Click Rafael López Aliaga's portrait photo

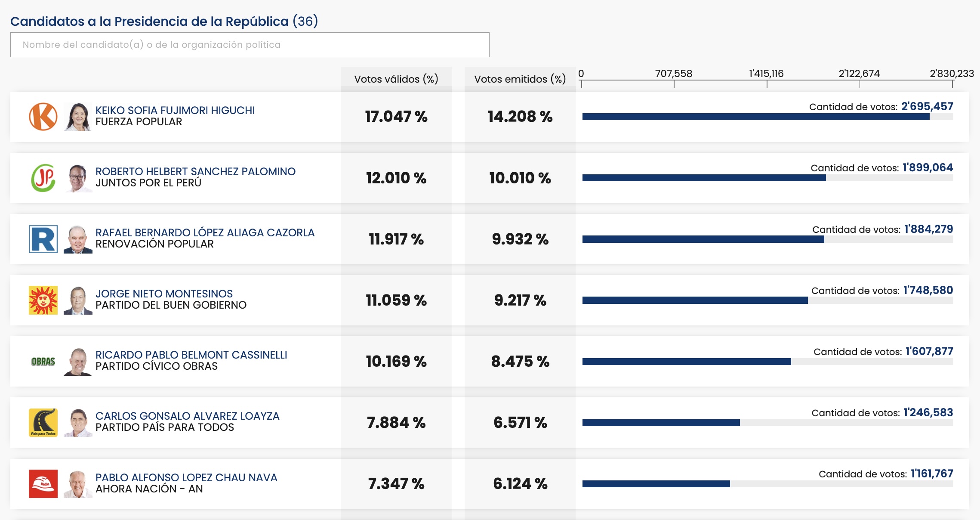click(x=78, y=239)
